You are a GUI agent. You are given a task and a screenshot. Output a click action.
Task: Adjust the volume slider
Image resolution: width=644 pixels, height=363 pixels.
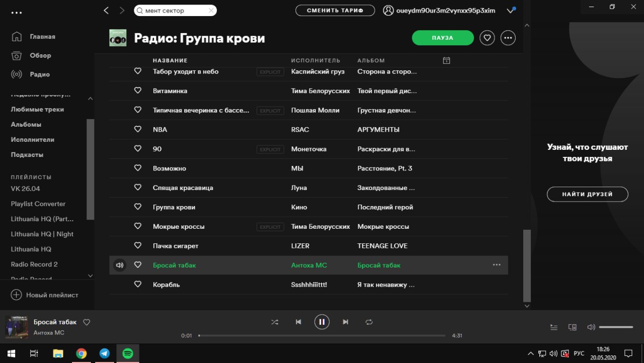(x=616, y=327)
